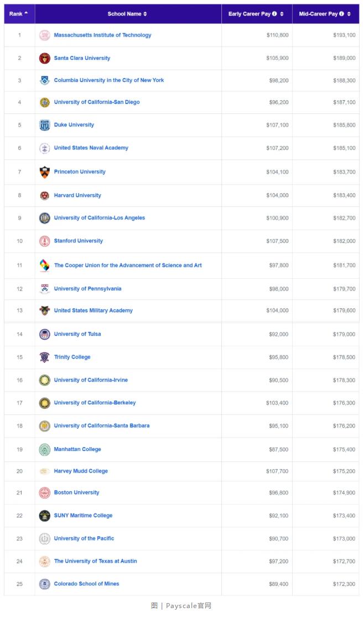Click the Cooper Union colorful logo
The height and width of the screenshot is (628, 364).
(44, 265)
